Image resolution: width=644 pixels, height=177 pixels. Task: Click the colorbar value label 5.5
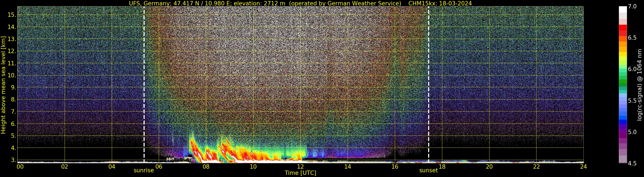(x=632, y=101)
